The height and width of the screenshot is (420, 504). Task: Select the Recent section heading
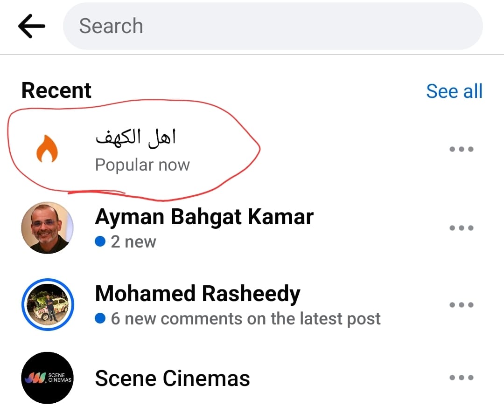(56, 90)
